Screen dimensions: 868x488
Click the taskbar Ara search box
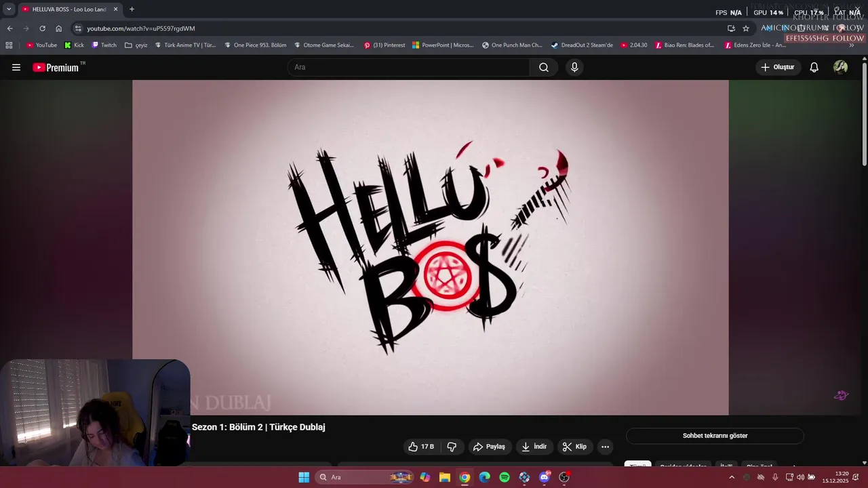(365, 477)
